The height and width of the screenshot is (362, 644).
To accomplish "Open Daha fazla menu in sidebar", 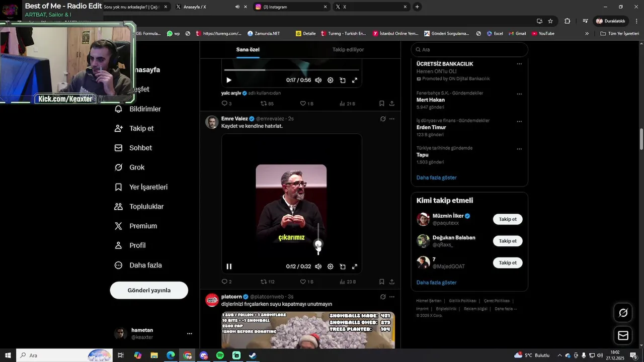I will click(138, 265).
